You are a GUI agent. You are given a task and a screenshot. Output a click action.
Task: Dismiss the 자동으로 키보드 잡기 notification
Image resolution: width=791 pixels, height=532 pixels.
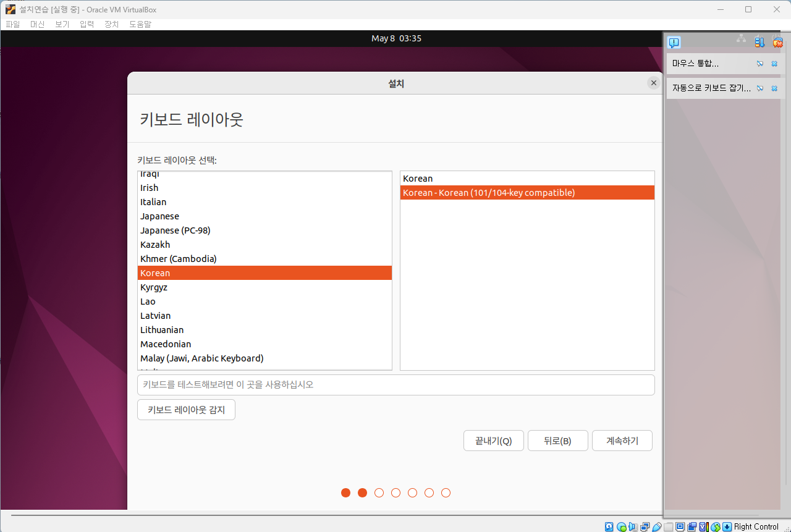pyautogui.click(x=774, y=88)
